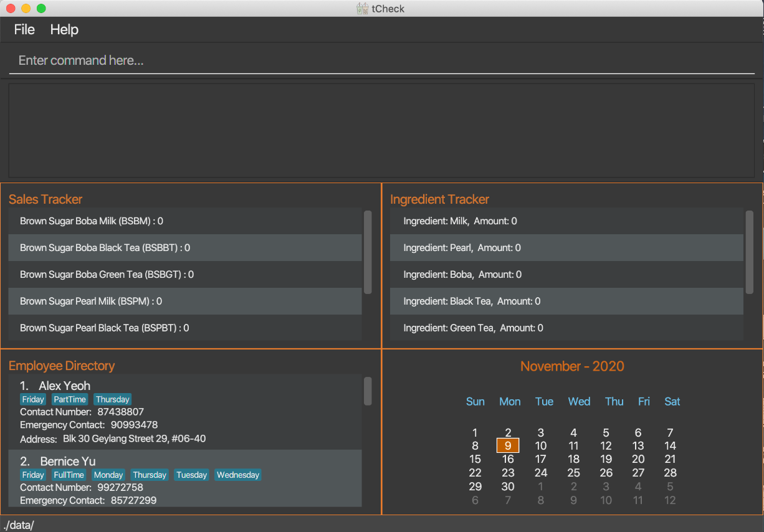
Task: Maximize window using the green button
Action: (x=41, y=9)
